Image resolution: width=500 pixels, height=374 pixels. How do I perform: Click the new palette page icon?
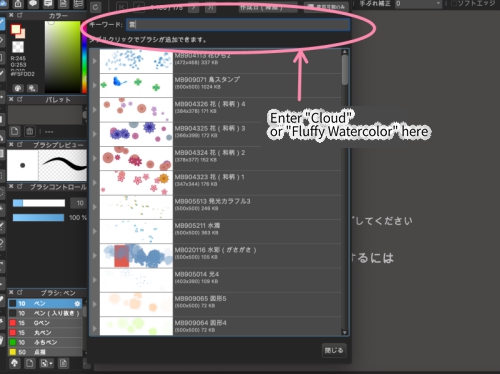[14, 131]
